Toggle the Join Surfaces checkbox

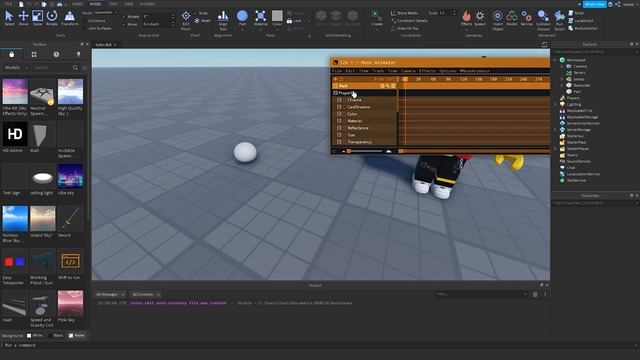click(x=84, y=28)
